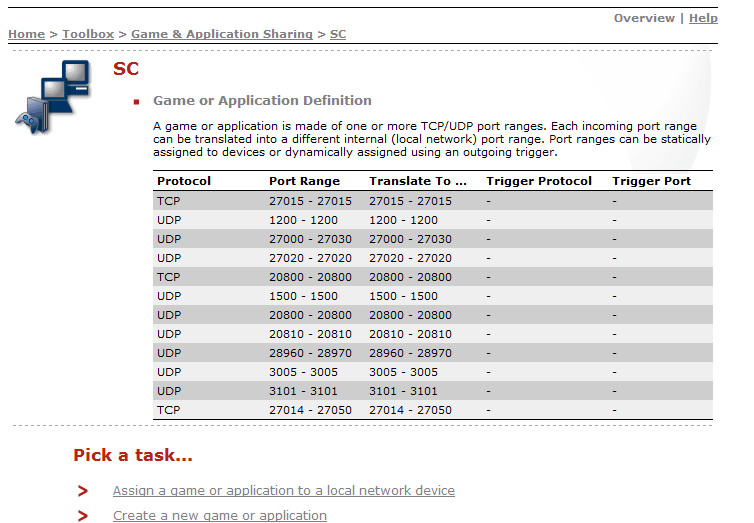The height and width of the screenshot is (523, 754).
Task: Click the Trigger Port column header
Action: [x=651, y=181]
